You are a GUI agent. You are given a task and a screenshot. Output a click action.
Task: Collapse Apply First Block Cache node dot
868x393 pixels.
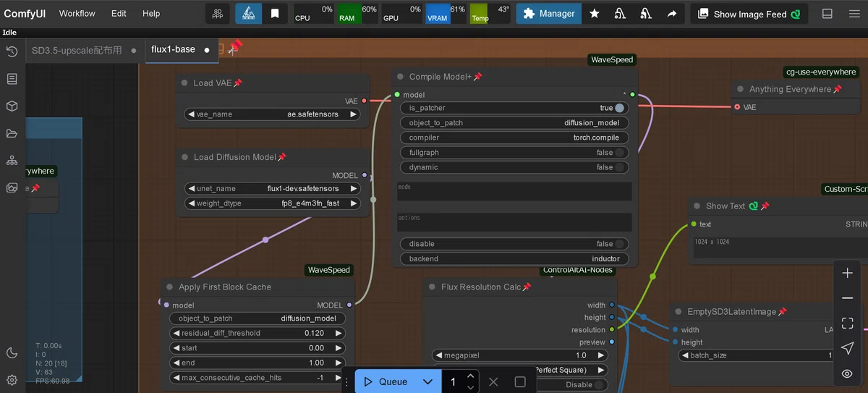click(x=170, y=287)
